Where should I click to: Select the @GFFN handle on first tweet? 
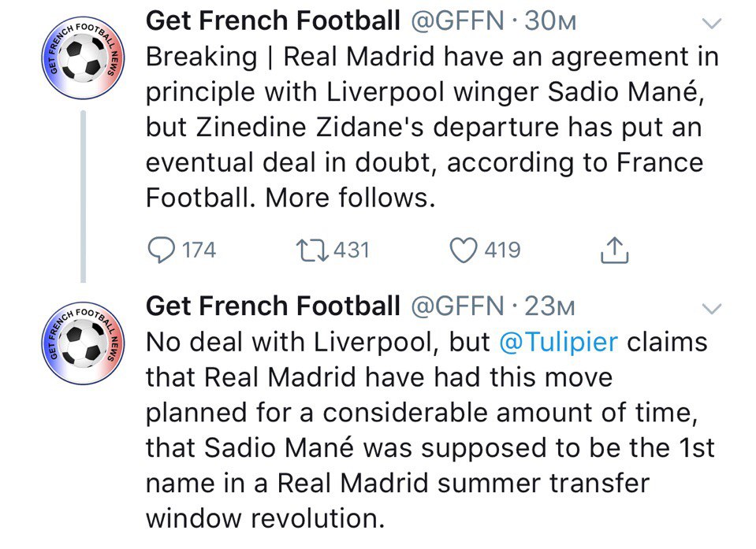[x=457, y=22]
